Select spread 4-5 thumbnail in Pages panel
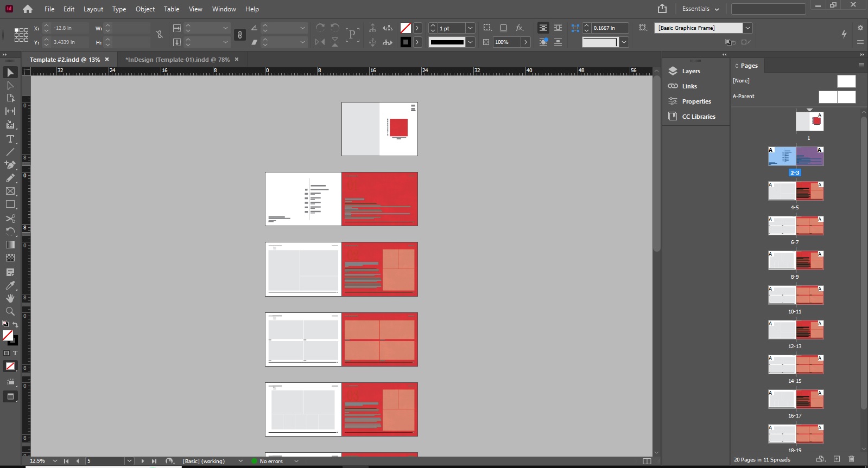 796,191
